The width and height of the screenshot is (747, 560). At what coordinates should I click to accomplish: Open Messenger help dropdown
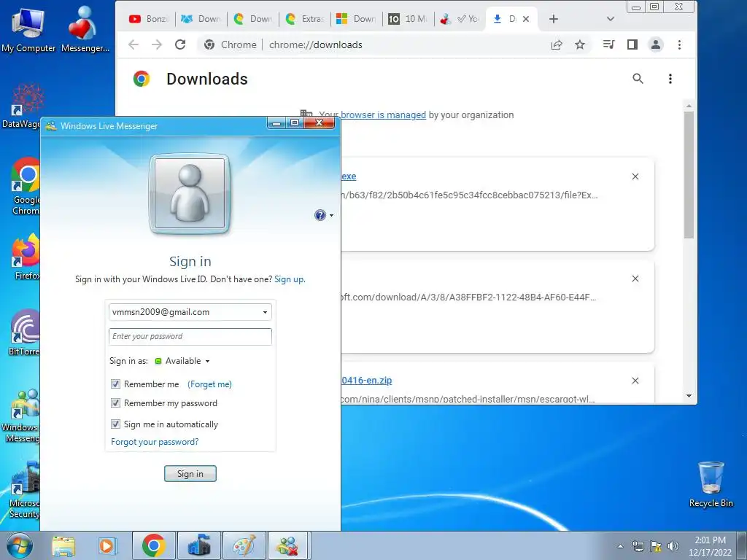pyautogui.click(x=324, y=215)
